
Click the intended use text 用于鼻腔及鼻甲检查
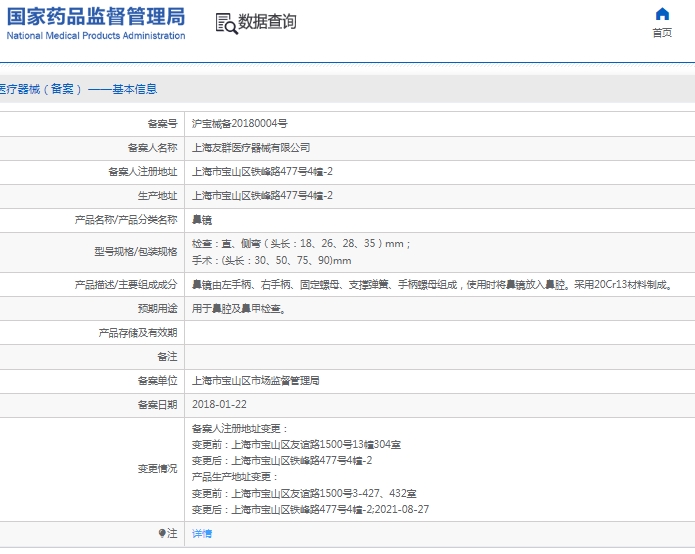pos(239,308)
